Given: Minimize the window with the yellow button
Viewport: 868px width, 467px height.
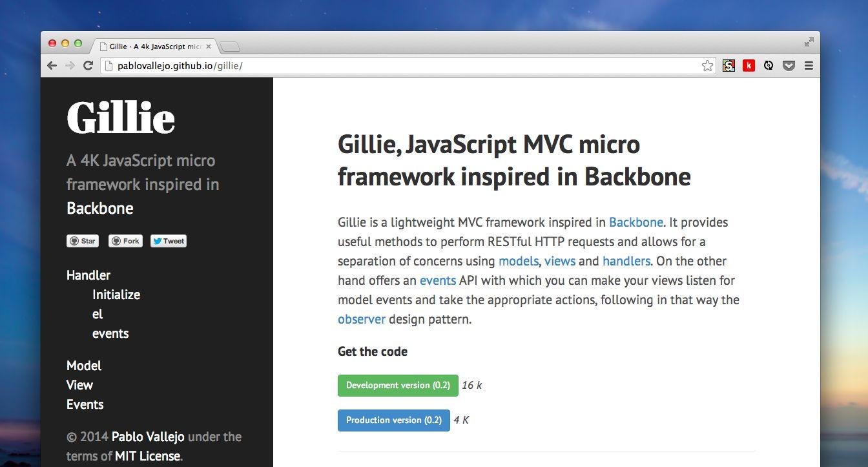Looking at the screenshot, I should coord(65,43).
